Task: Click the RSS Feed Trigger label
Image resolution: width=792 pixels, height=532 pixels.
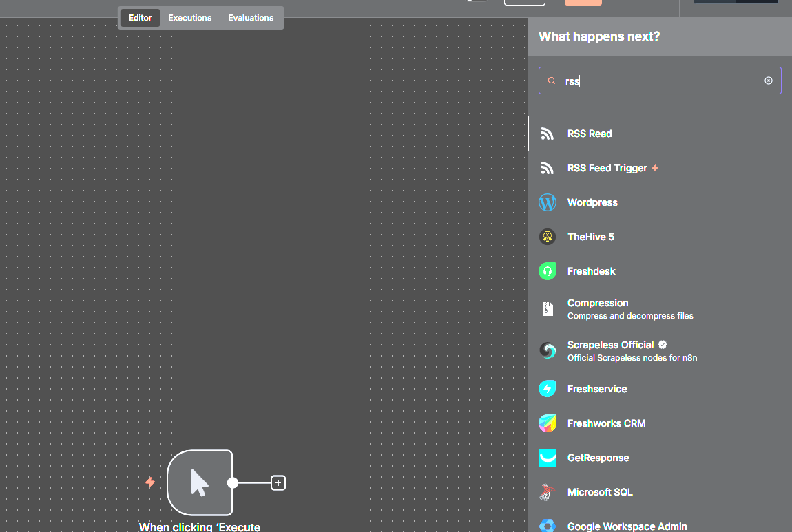Action: pos(607,168)
